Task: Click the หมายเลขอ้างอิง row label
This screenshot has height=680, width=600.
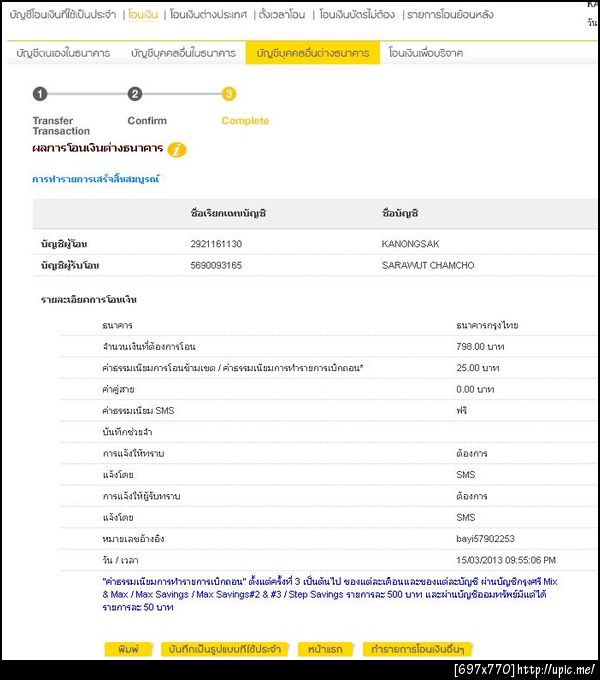Action: tap(133, 539)
